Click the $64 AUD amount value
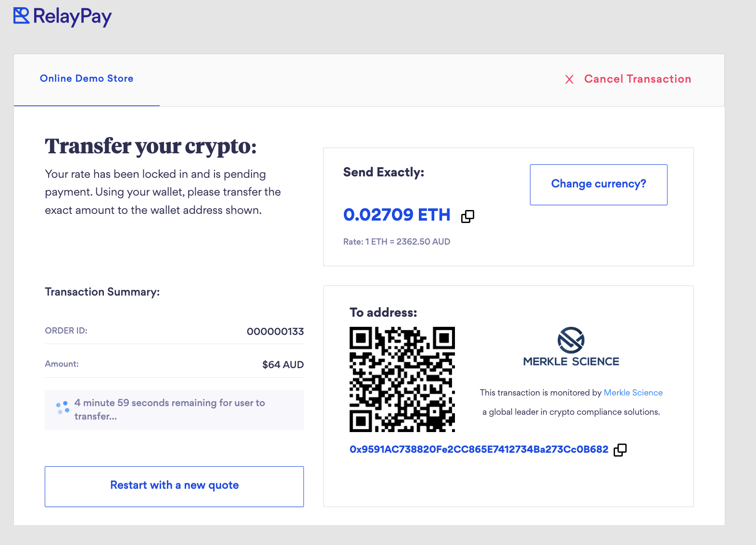 [x=283, y=365]
